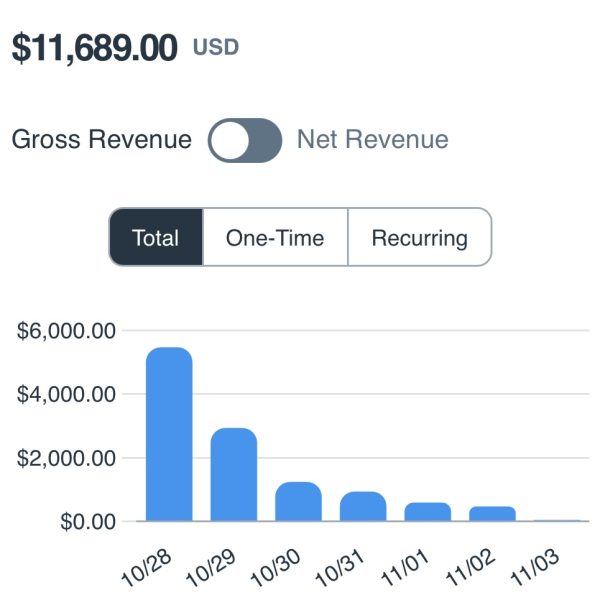This screenshot has width=600, height=600.
Task: Click the 10/28 revenue bar
Action: click(169, 434)
